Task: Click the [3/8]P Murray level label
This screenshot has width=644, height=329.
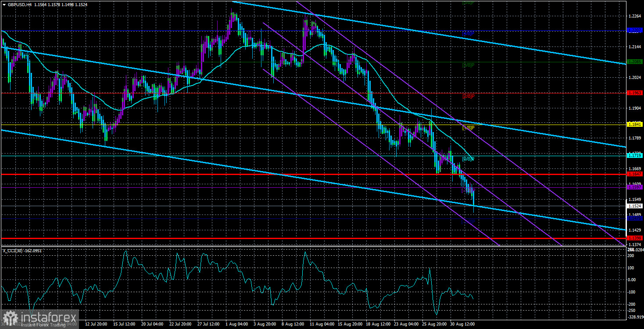Action: click(469, 65)
